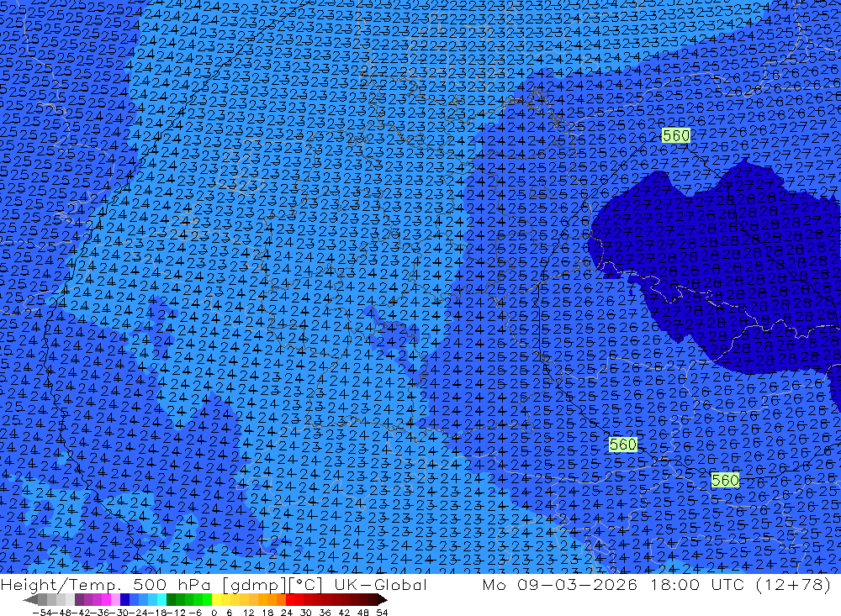Click the '[gdmp]' unit label
The width and height of the screenshot is (841, 616).
click(254, 585)
